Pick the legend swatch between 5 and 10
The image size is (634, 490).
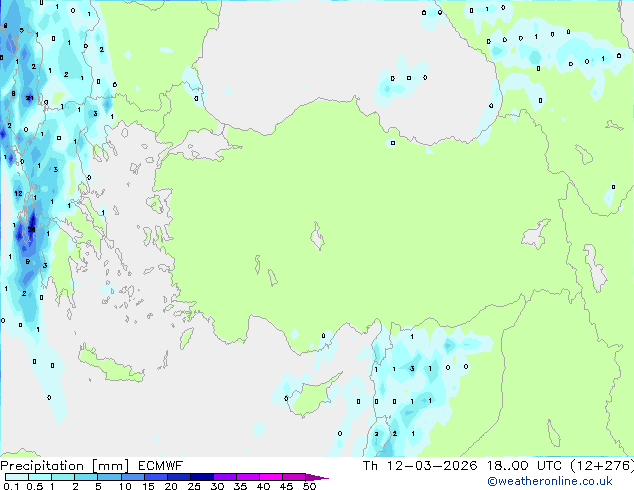(x=110, y=478)
